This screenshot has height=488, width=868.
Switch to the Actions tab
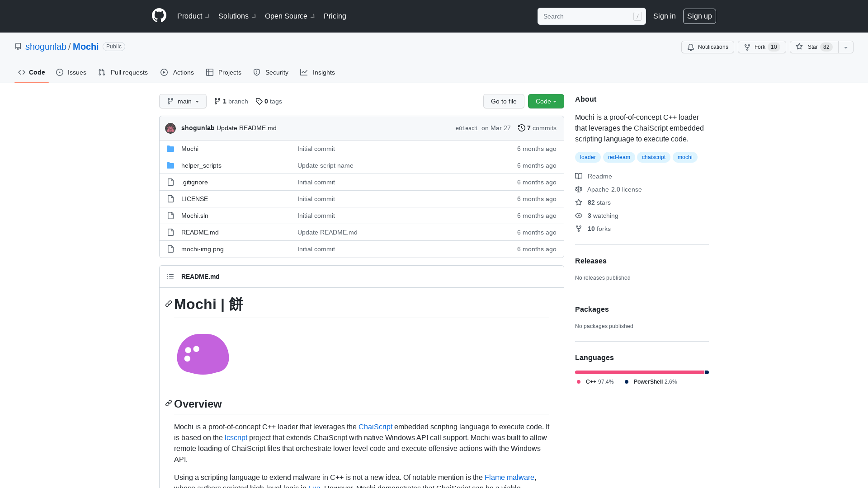pyautogui.click(x=177, y=72)
